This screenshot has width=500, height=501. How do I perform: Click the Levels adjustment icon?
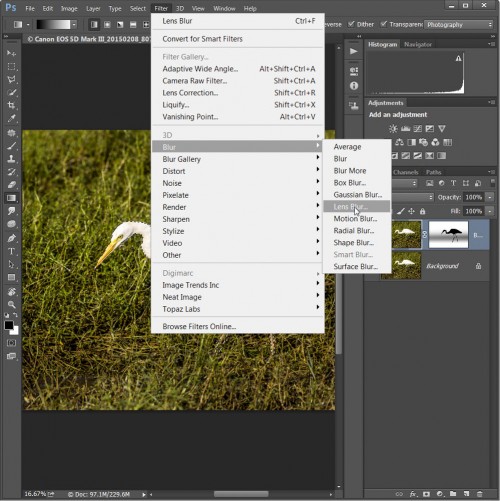click(x=405, y=129)
